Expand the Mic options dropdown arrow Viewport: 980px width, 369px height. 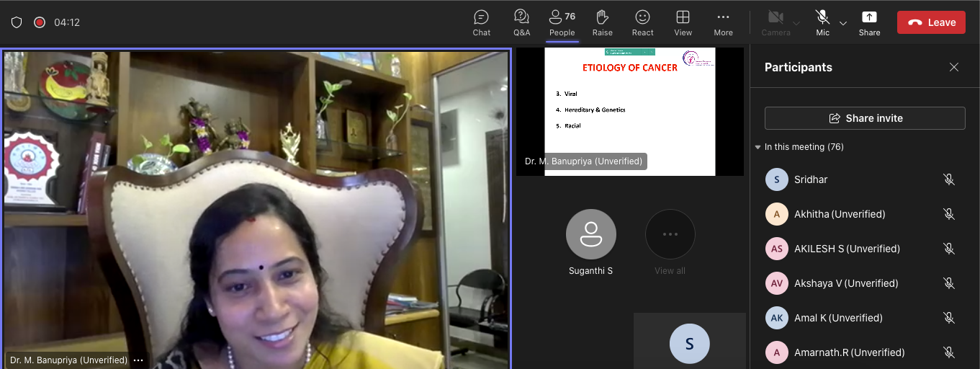tap(843, 23)
